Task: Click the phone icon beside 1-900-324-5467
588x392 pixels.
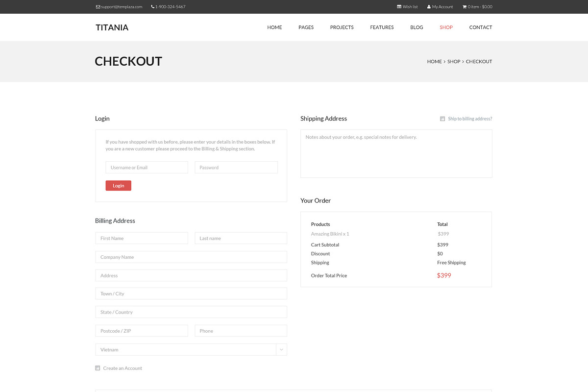Action: click(x=152, y=7)
